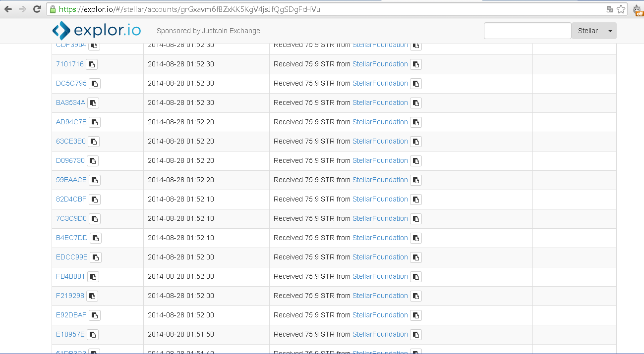This screenshot has width=644, height=354.
Task: Open transaction F219298
Action: [x=70, y=296]
